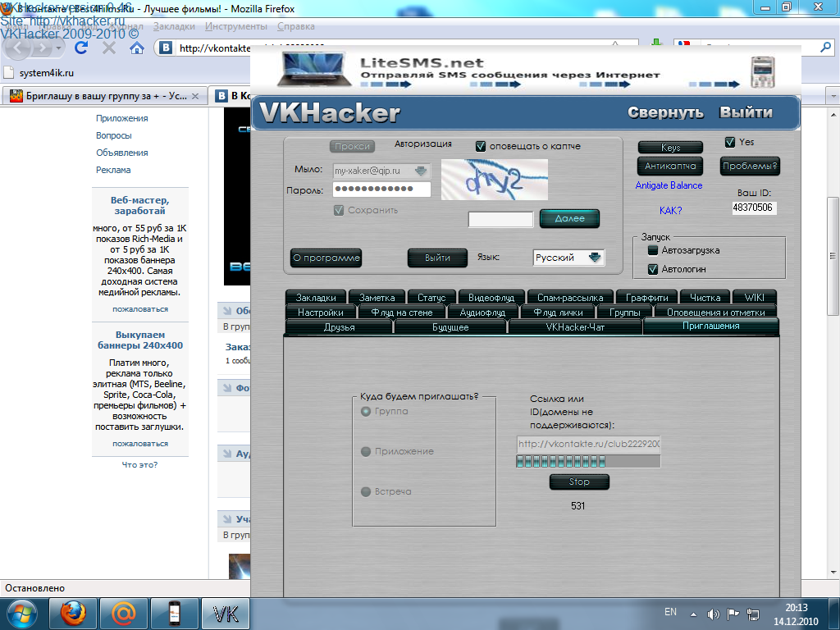Click the 'Антикапча' button
This screenshot has width=840, height=630.
[x=670, y=166]
